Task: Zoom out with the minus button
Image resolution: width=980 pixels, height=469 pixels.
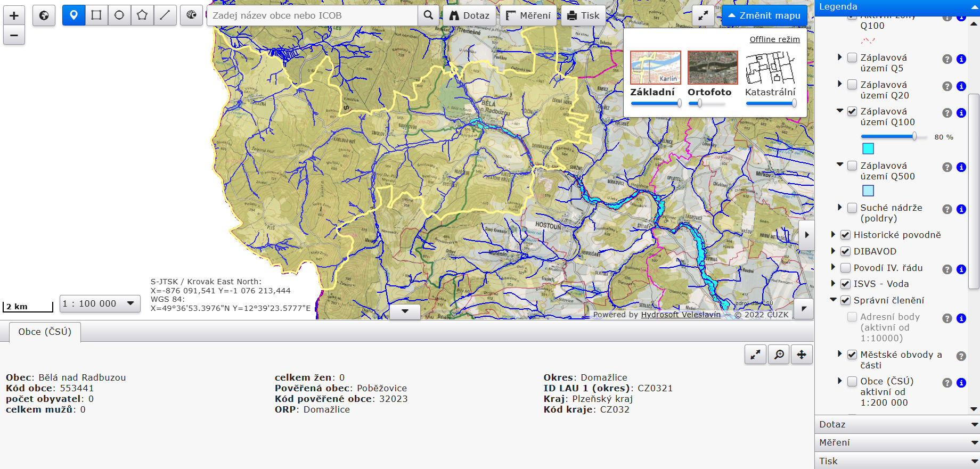Action: coord(14,36)
